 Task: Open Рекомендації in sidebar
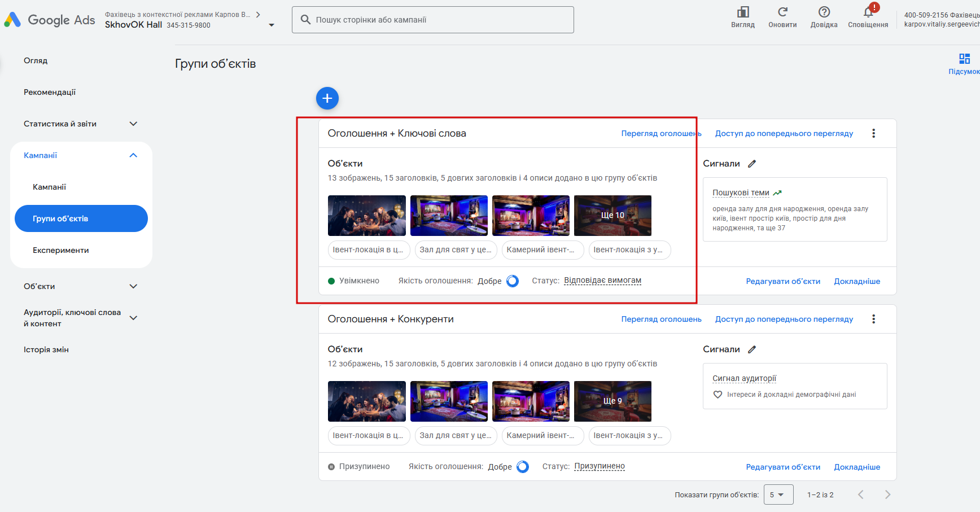50,92
